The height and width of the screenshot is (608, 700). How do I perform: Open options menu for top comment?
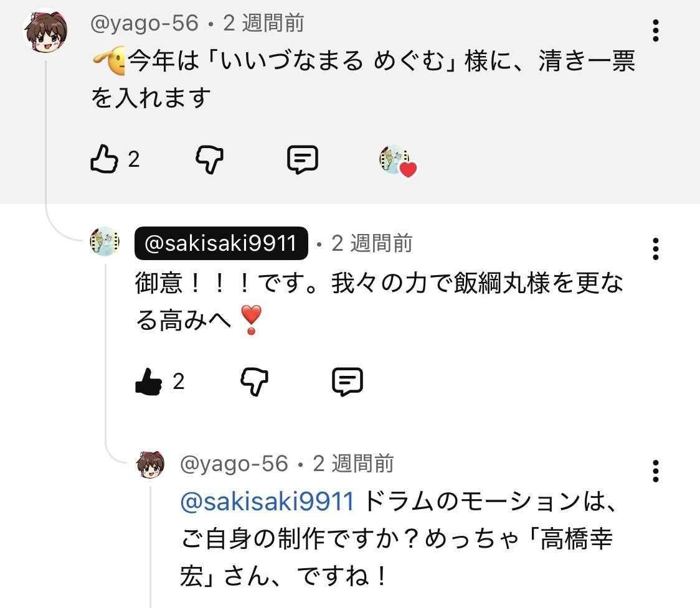click(655, 30)
